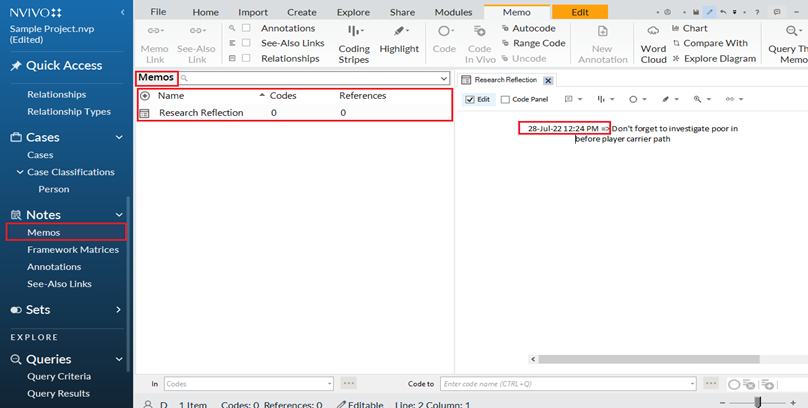Open Relationship Types in navigation
The height and width of the screenshot is (408, 808).
(x=69, y=112)
